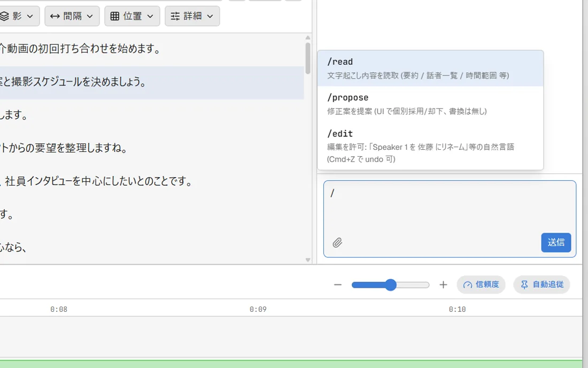Click the 0:10 timeline marker

(457, 310)
